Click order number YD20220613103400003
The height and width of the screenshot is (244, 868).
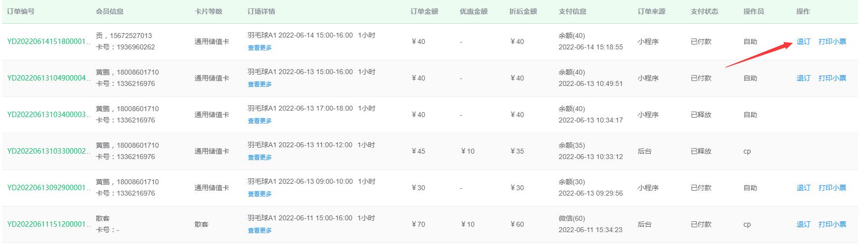pos(48,115)
